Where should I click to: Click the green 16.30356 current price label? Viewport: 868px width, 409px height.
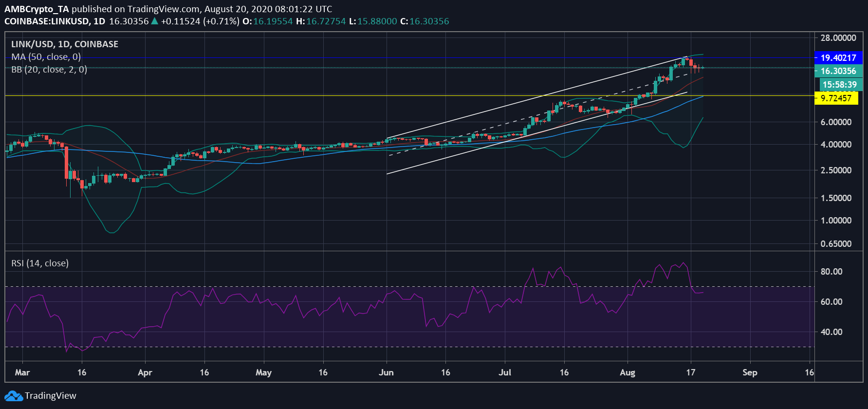click(838, 71)
